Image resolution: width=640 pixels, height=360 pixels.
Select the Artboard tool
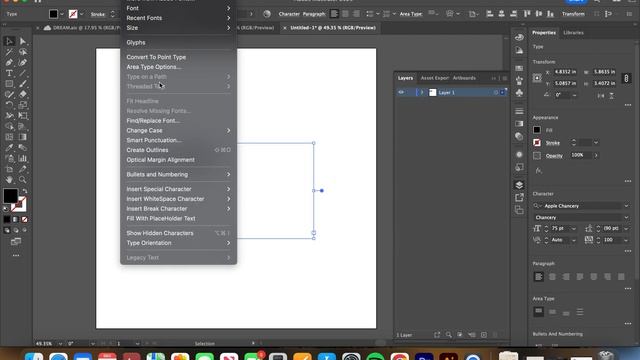9,169
